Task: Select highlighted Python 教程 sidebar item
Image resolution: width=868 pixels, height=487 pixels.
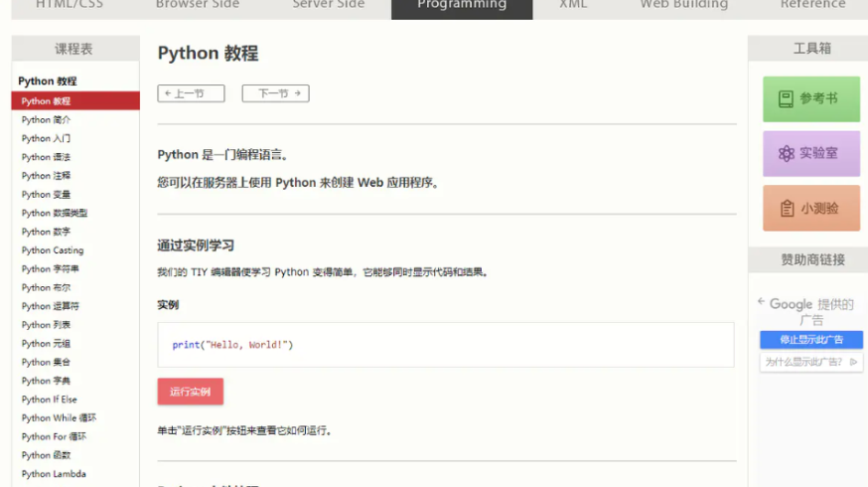Action: coord(75,100)
